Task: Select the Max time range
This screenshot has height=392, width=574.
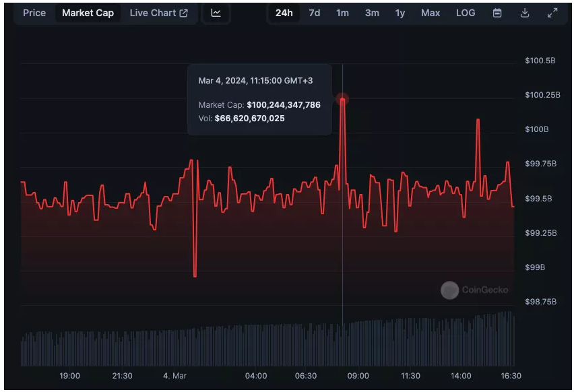Action: click(430, 13)
